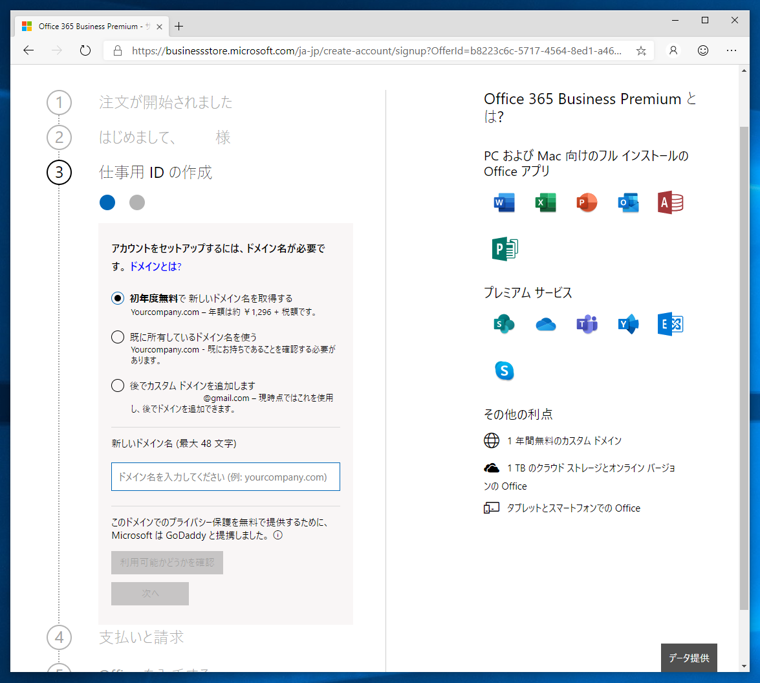Click the scrollbar up arrow
Image resolution: width=760 pixels, height=683 pixels.
[x=744, y=71]
